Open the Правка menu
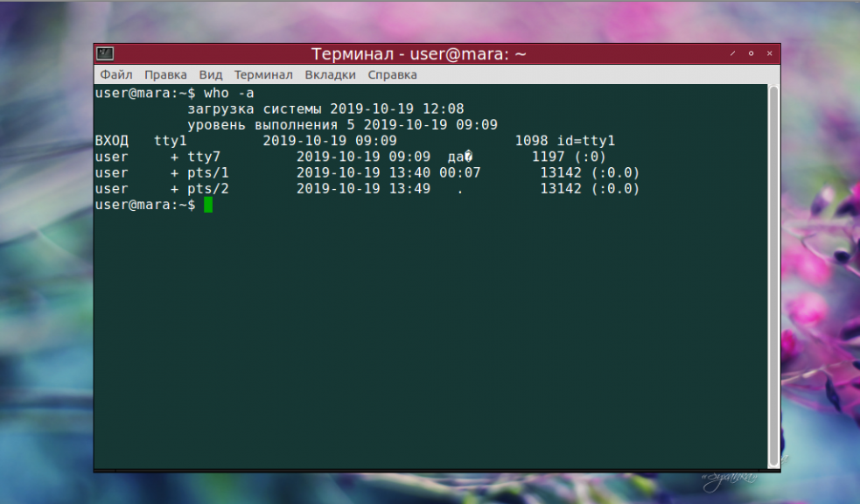Screen dimensions: 860x504 click(x=165, y=74)
